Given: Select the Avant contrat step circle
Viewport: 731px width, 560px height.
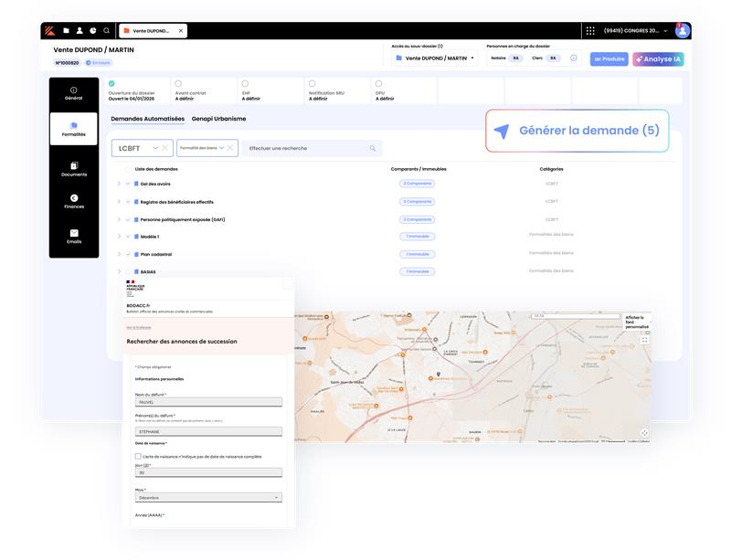Looking at the screenshot, I should coord(178,84).
